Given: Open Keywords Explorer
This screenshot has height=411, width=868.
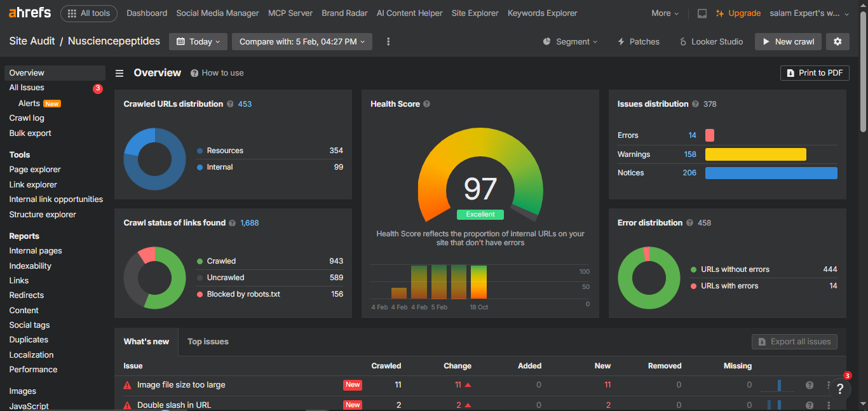Looking at the screenshot, I should click(x=543, y=13).
